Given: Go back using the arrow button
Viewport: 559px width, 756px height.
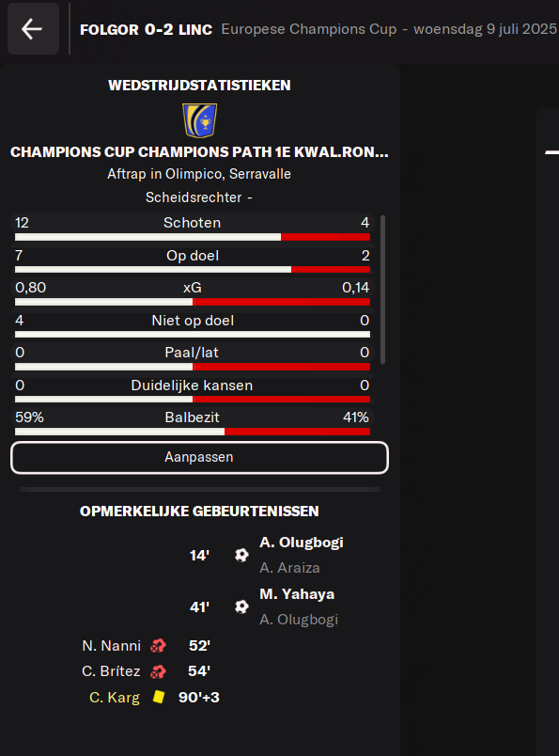Looking at the screenshot, I should pyautogui.click(x=33, y=29).
